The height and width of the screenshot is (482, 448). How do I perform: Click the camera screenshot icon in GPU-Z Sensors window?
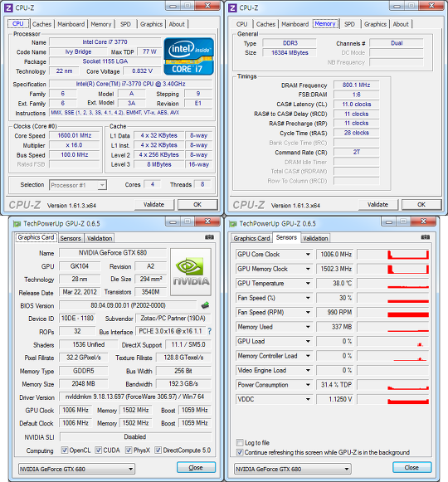click(x=426, y=237)
